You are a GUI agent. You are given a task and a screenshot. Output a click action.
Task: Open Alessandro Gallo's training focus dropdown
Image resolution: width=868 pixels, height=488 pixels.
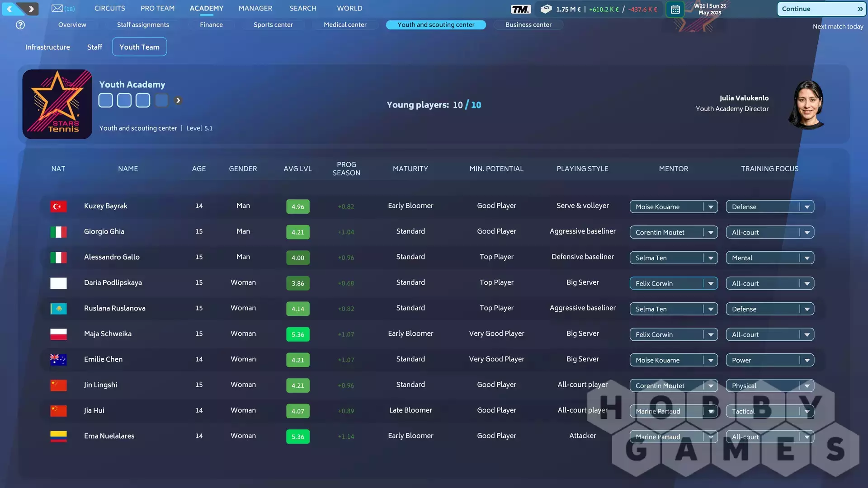(x=807, y=258)
